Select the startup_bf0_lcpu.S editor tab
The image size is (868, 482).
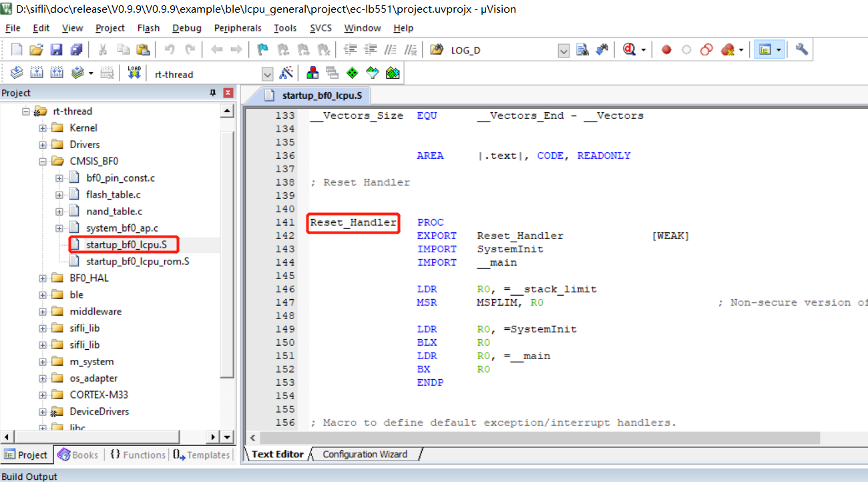click(313, 95)
